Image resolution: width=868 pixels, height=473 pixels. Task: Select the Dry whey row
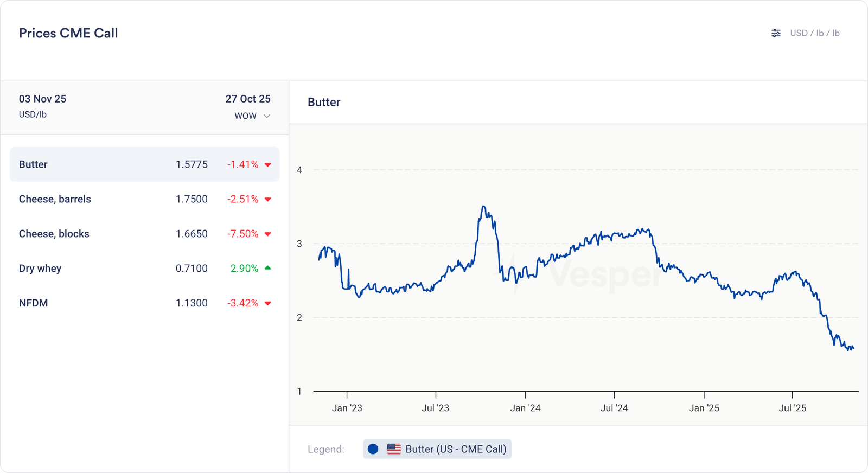(x=144, y=269)
